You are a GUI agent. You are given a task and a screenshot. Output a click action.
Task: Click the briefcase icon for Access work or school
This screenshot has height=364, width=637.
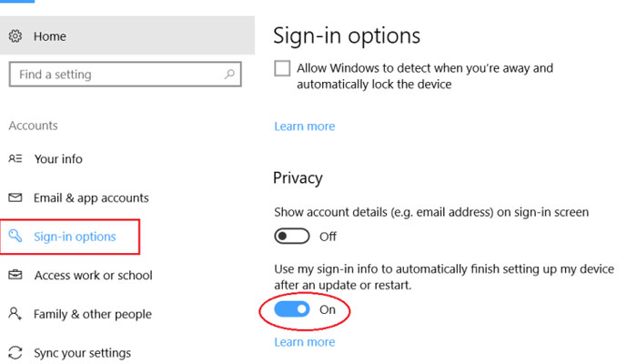click(15, 275)
